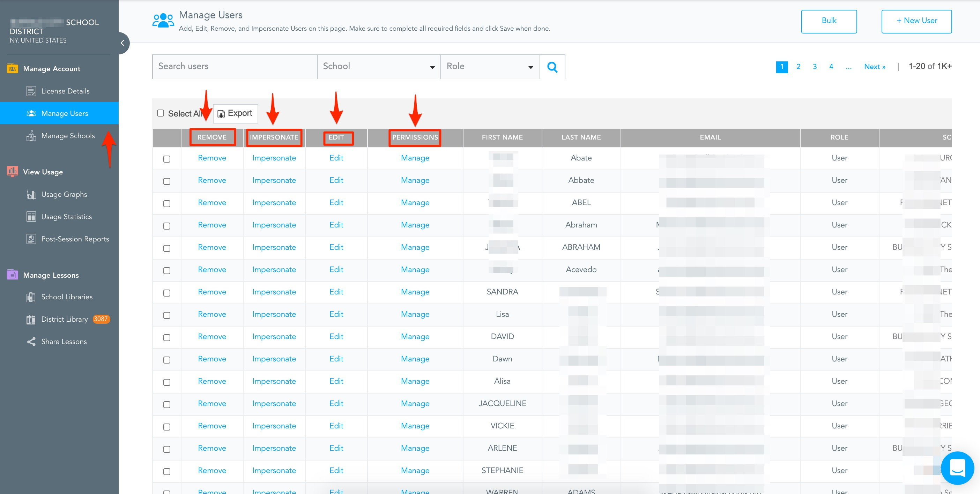Go to page 3 of results

coord(815,67)
